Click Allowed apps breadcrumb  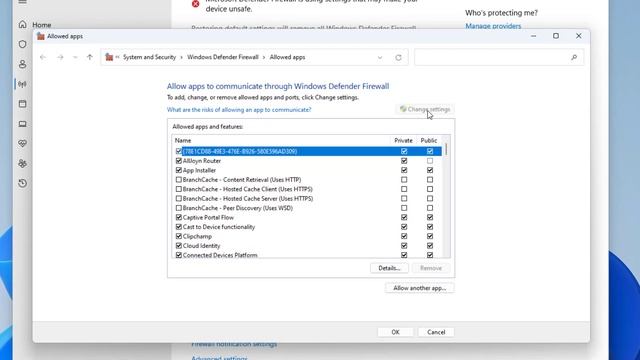(287, 57)
